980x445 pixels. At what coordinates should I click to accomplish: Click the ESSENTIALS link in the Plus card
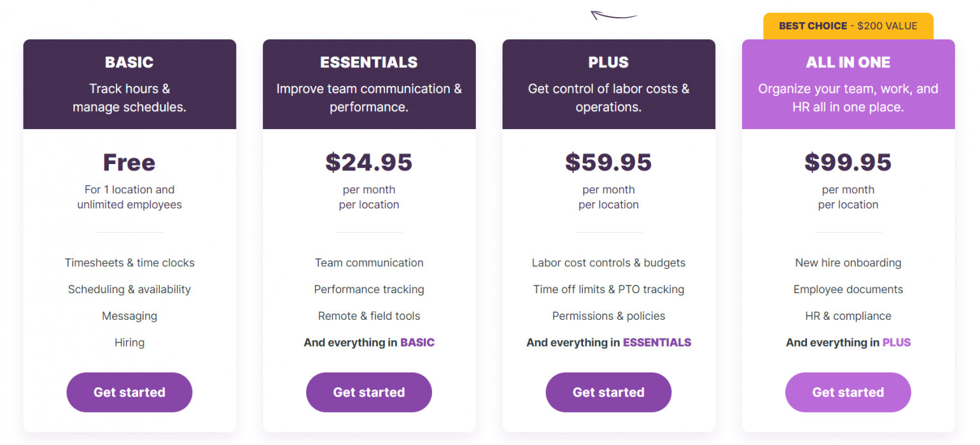657,343
